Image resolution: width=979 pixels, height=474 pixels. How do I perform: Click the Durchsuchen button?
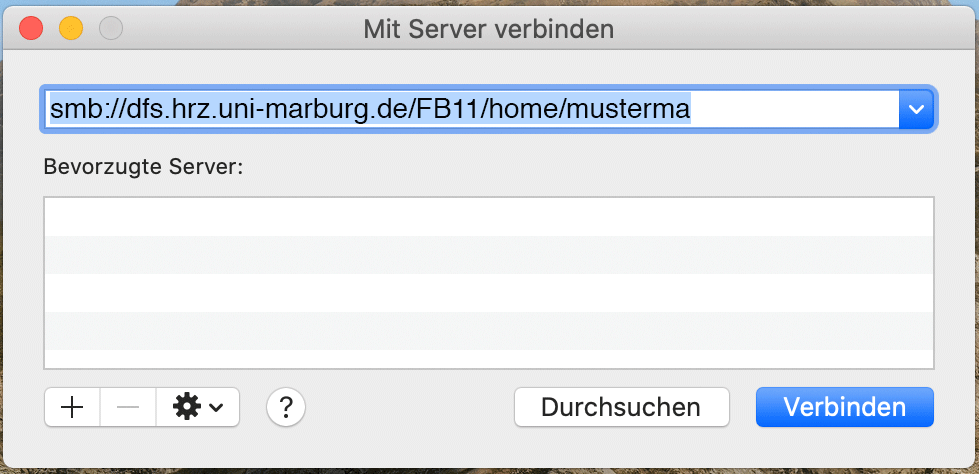621,407
